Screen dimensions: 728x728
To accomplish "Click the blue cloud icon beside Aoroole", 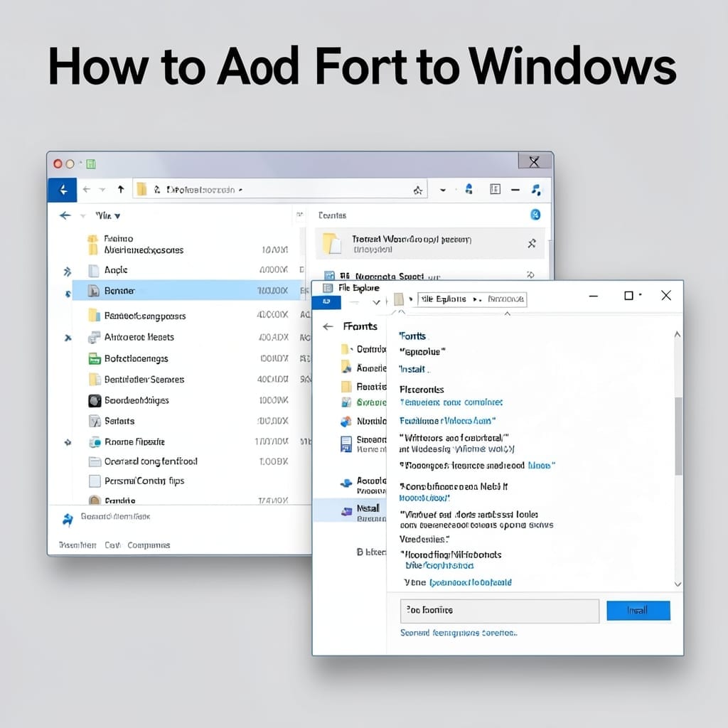I will click(346, 483).
